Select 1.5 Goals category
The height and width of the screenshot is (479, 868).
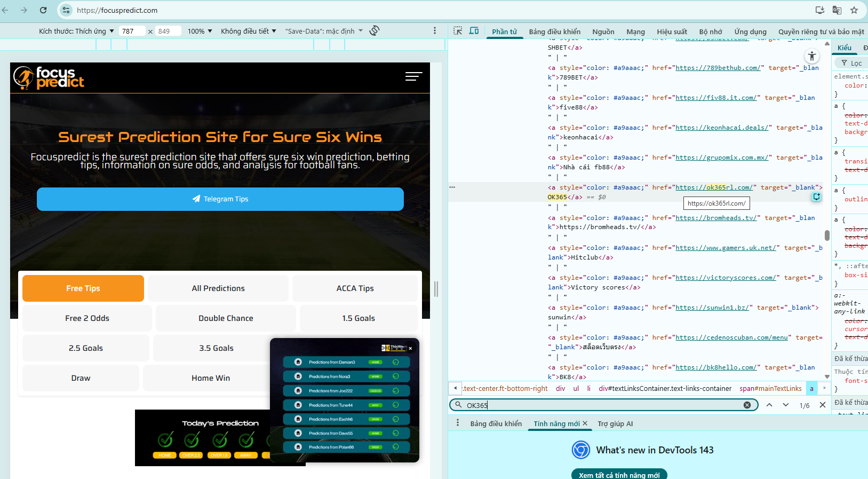click(x=359, y=318)
